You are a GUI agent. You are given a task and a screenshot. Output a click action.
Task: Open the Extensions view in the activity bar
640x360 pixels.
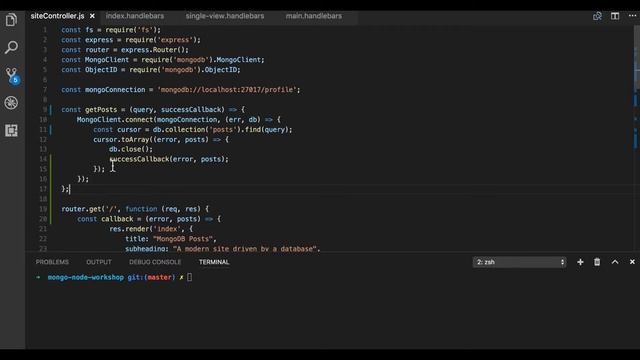click(x=11, y=131)
